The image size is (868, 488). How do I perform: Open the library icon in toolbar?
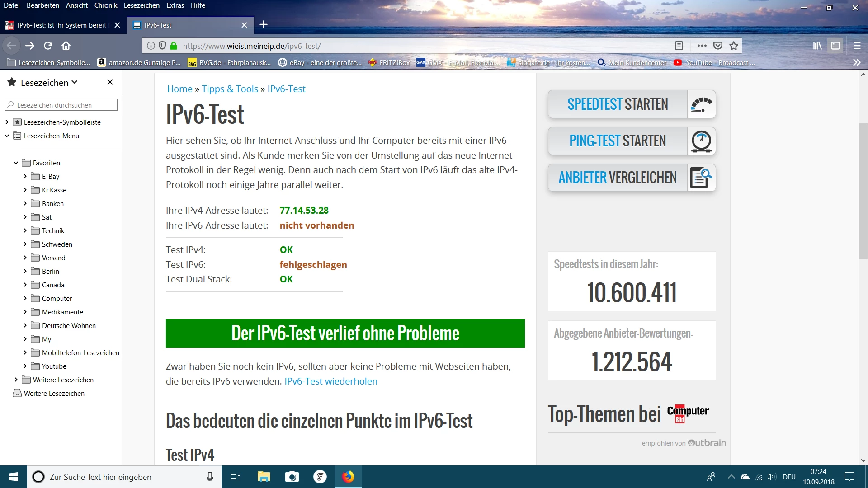[x=817, y=46]
